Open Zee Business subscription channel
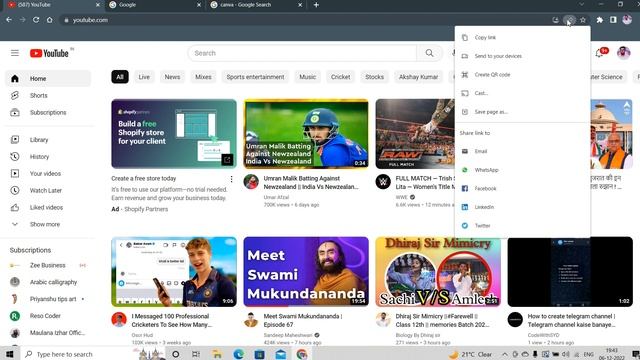Screen dimensions: 640x360 tap(48, 265)
